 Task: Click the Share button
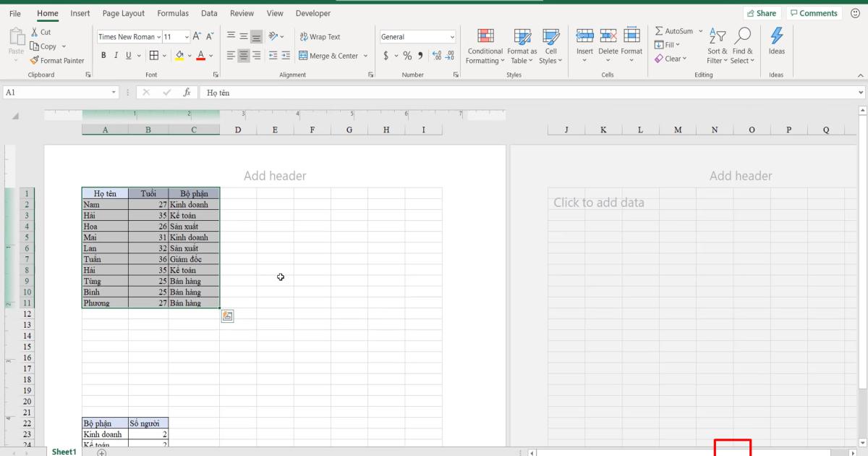point(762,12)
